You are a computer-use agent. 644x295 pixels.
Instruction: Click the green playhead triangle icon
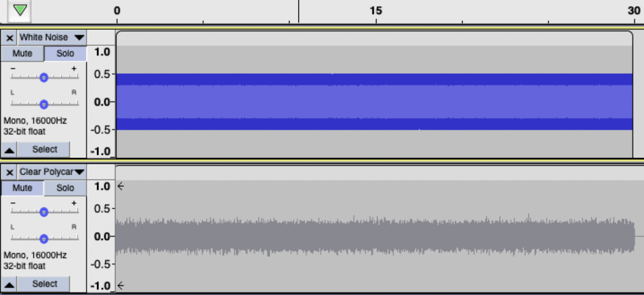19,10
